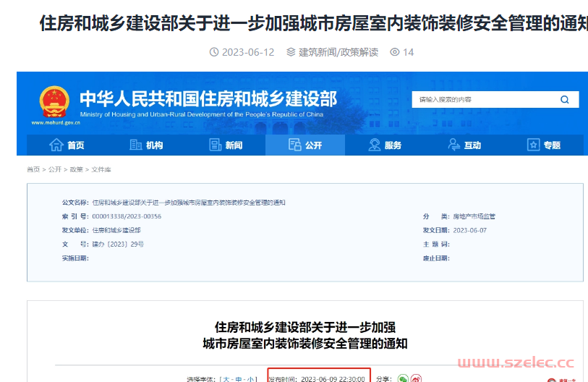Screen dimensions: 588x382
Task: Click the document icon next to 公开
Action: (295, 145)
